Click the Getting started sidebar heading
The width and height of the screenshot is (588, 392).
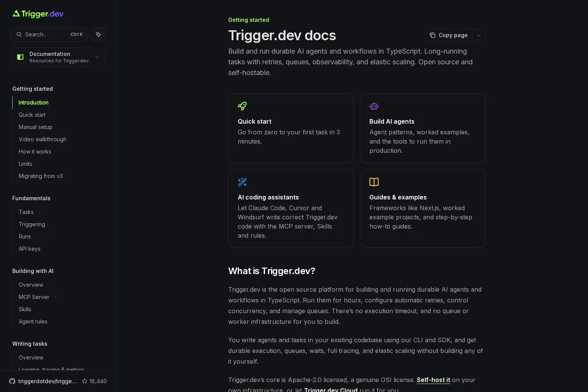click(x=33, y=89)
